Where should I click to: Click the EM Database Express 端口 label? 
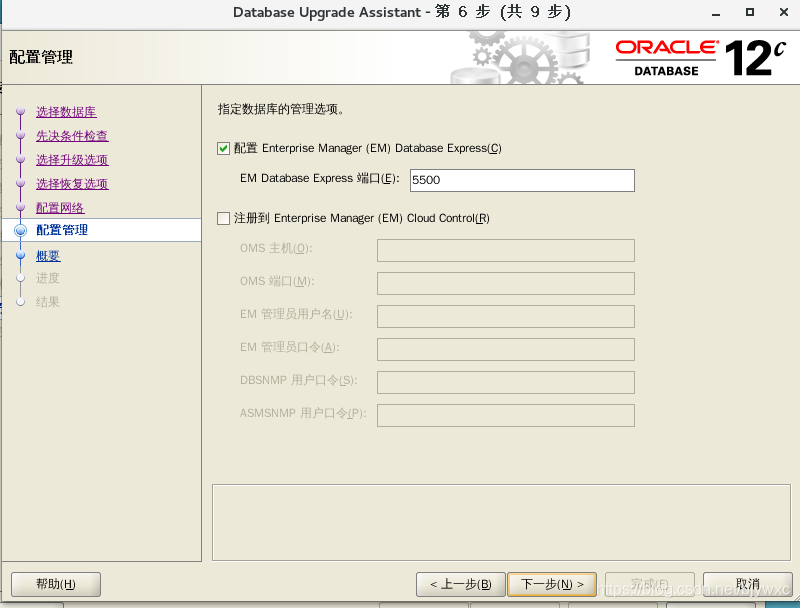(x=319, y=178)
